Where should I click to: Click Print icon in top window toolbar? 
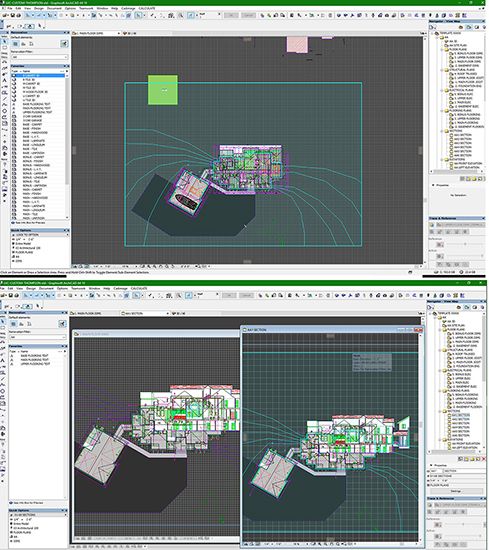point(19,15)
